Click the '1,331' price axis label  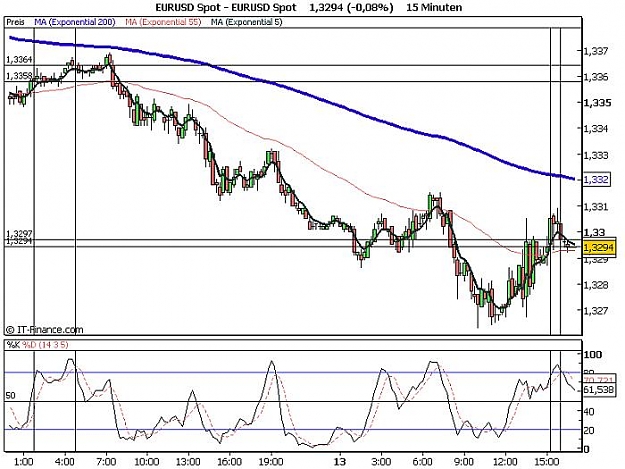tap(596, 207)
